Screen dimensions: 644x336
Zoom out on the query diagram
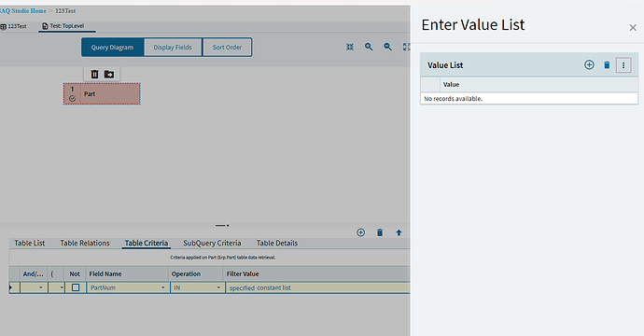(x=387, y=47)
